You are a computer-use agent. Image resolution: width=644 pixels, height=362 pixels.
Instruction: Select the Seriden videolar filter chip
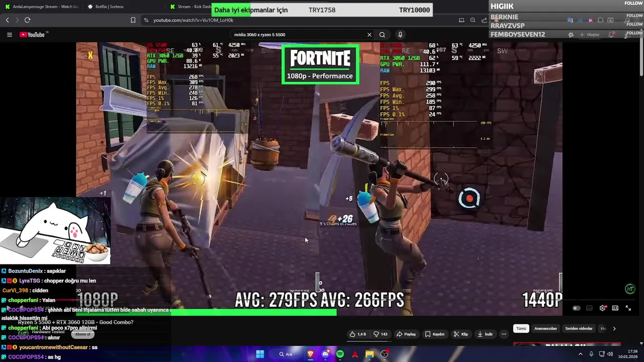point(579,328)
